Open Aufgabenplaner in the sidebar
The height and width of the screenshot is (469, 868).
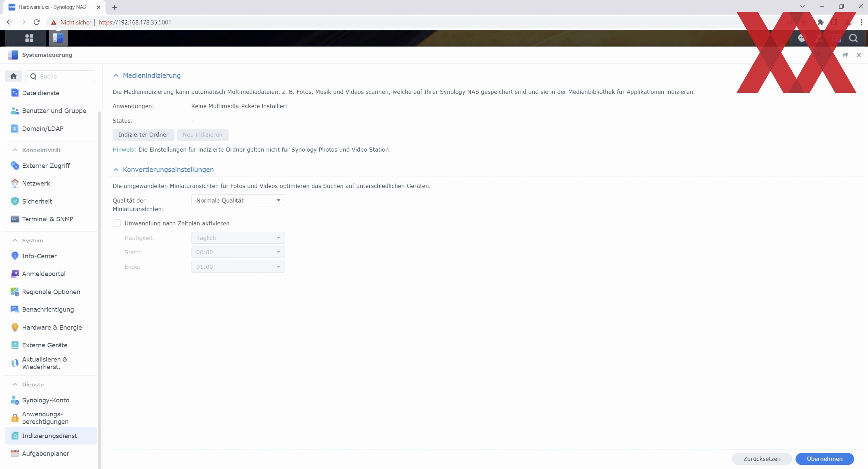coord(51,453)
